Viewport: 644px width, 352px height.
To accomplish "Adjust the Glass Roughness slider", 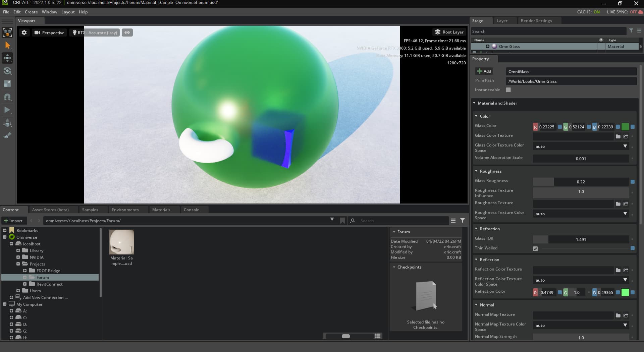I will 581,182.
